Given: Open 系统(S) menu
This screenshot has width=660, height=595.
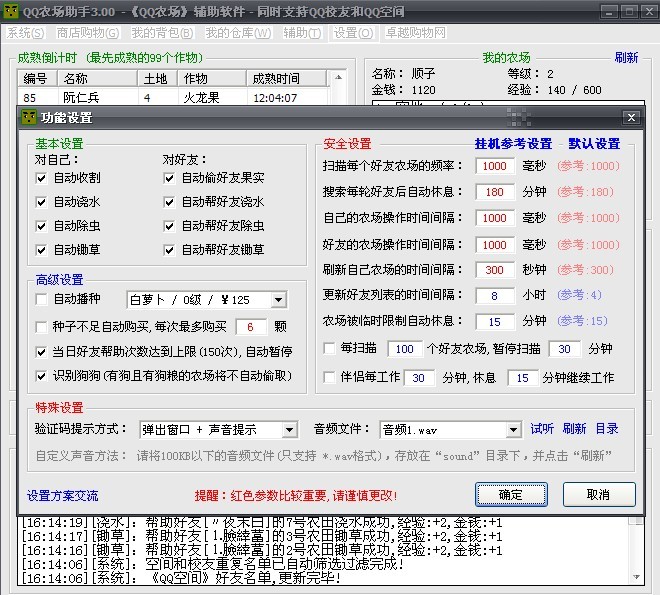Looking at the screenshot, I should pos(25,33).
